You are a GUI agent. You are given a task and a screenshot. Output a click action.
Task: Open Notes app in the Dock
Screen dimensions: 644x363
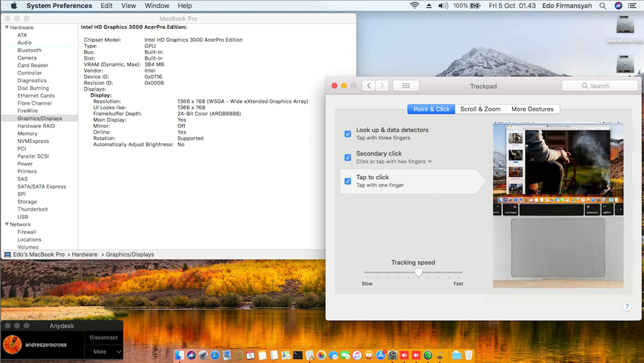262,355
